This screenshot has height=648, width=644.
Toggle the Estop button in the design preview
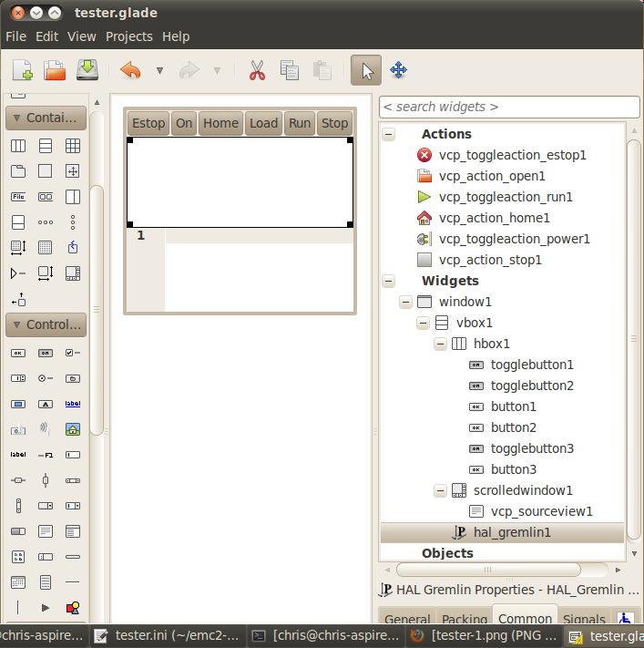click(x=148, y=123)
